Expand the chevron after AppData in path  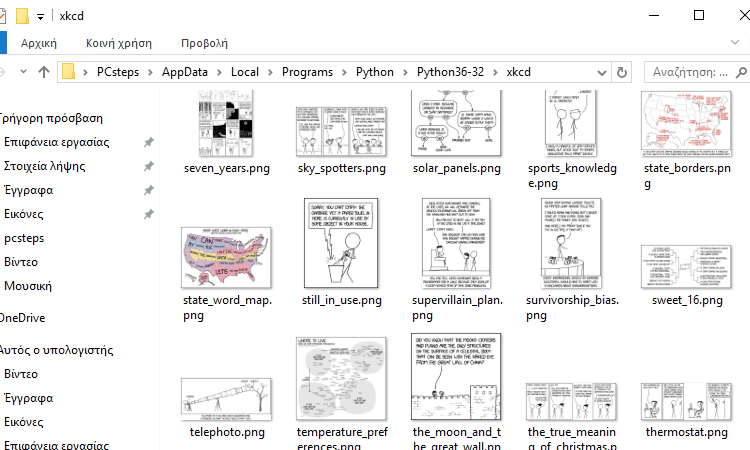point(220,72)
